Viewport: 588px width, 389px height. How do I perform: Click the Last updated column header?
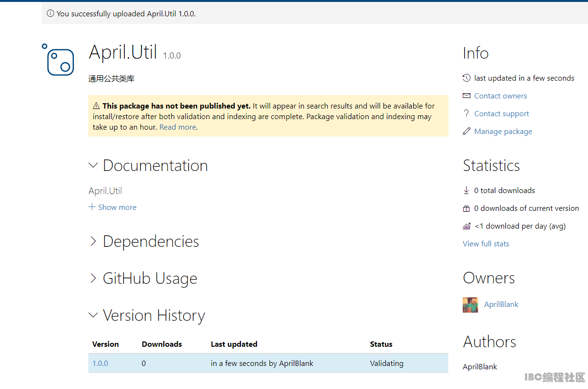(234, 344)
